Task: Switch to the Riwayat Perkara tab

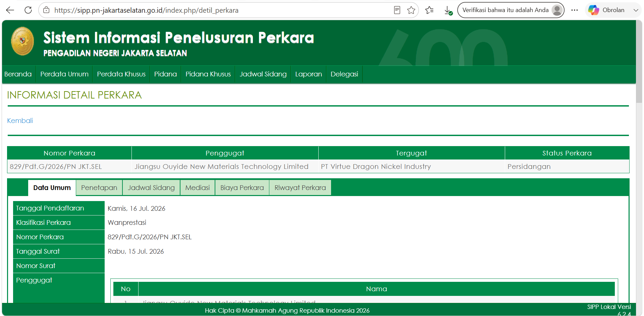Action: 300,188
